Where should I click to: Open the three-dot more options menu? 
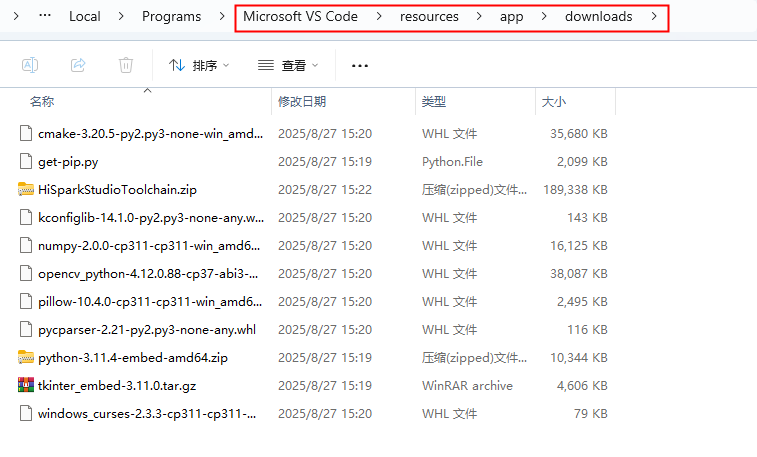360,66
